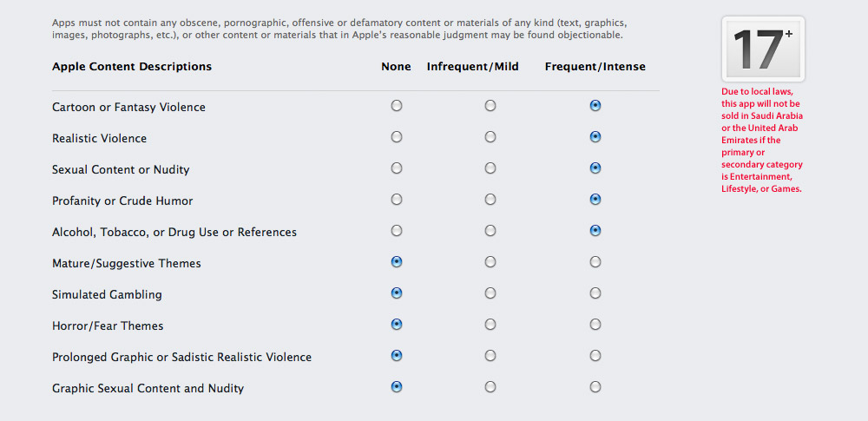Viewport: 868px width, 421px height.
Task: Choose Frequent/Intense for Graphic Sexual Content and Nudity
Action: [x=595, y=387]
